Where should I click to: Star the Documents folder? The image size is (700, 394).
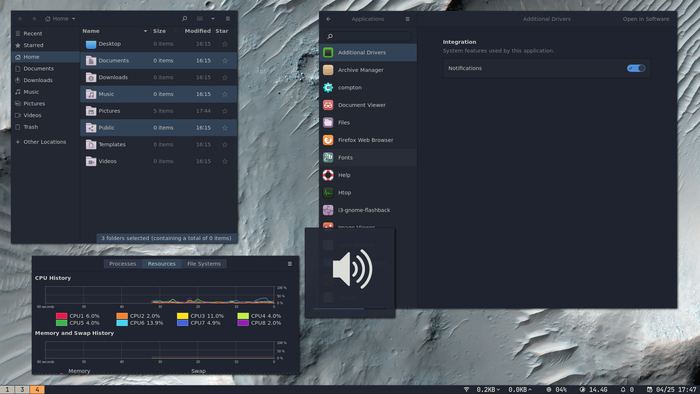point(225,61)
